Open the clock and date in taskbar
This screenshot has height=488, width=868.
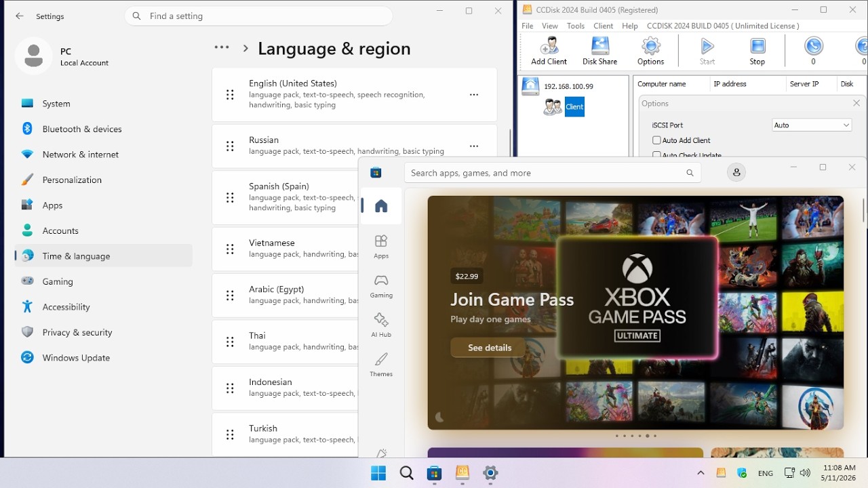point(839,473)
